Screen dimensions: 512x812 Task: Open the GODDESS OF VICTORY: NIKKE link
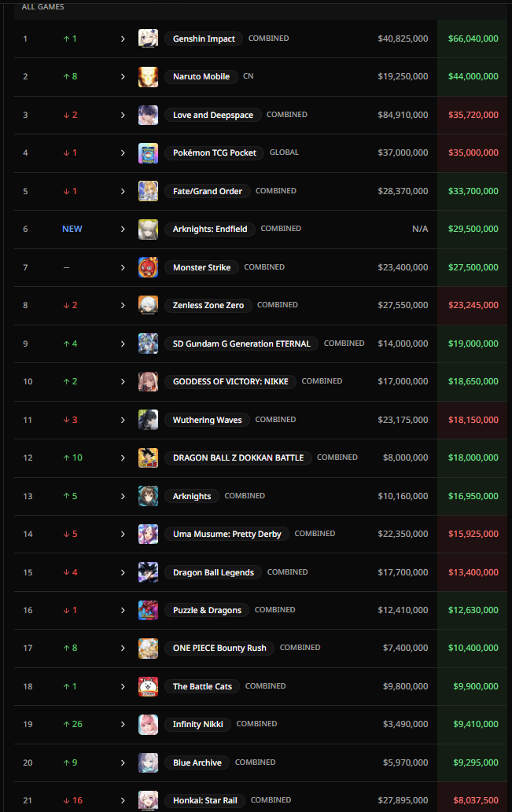tap(230, 381)
